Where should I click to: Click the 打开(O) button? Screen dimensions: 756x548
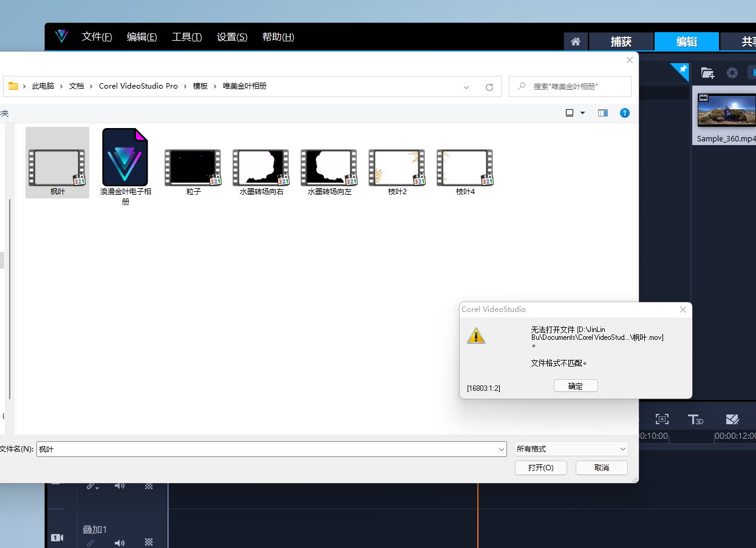click(x=540, y=467)
